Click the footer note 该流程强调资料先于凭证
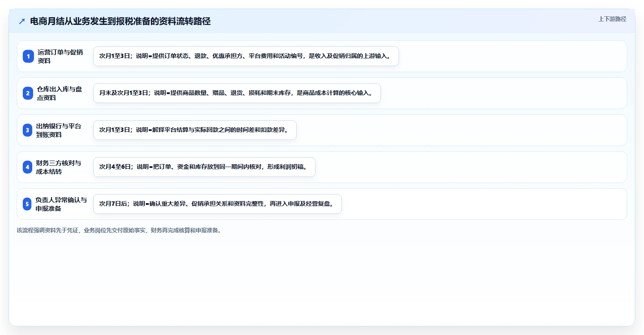 tap(120, 230)
